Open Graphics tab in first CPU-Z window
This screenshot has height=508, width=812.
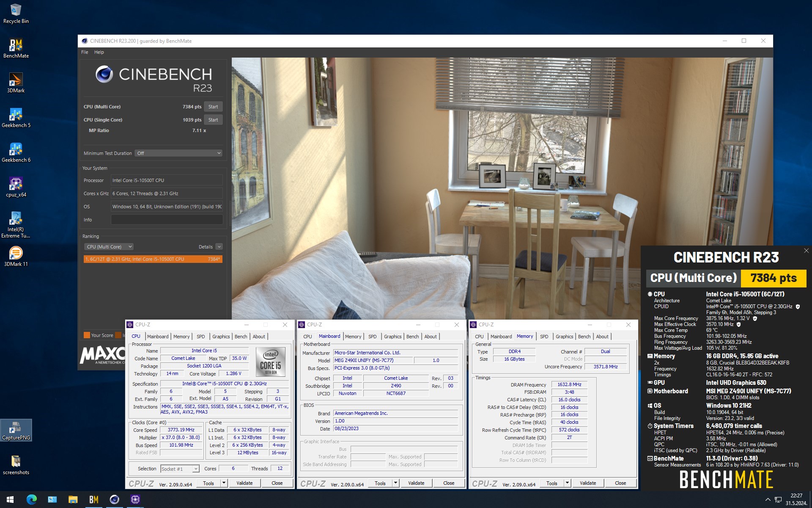221,337
